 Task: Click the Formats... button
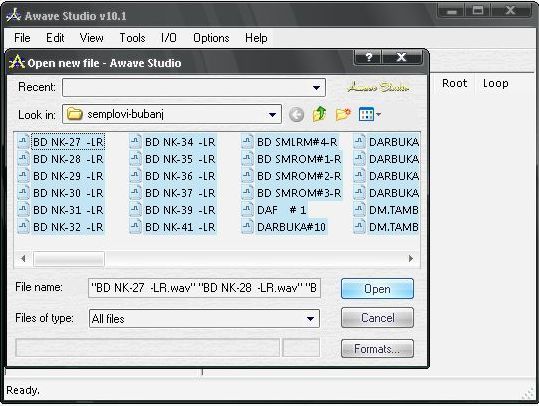click(377, 349)
